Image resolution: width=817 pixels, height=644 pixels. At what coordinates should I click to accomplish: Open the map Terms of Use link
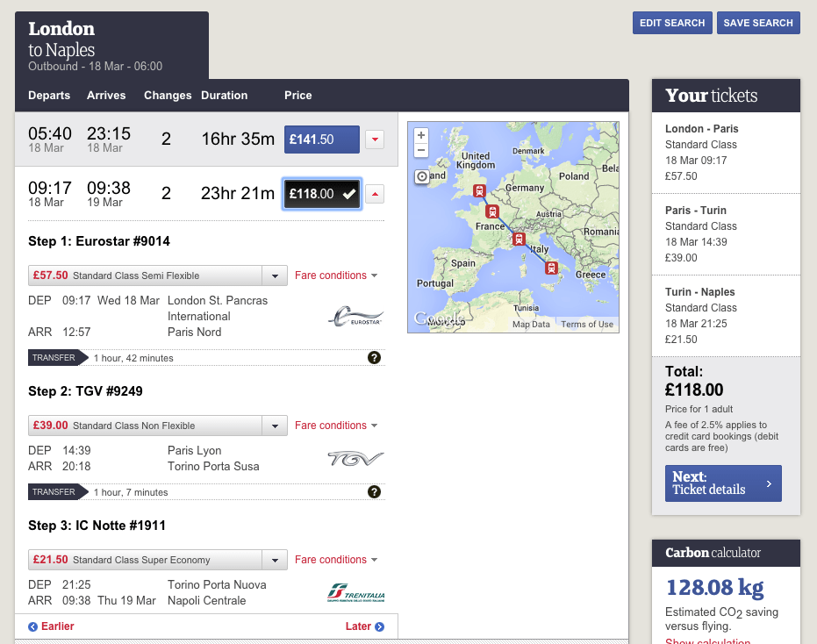point(587,325)
